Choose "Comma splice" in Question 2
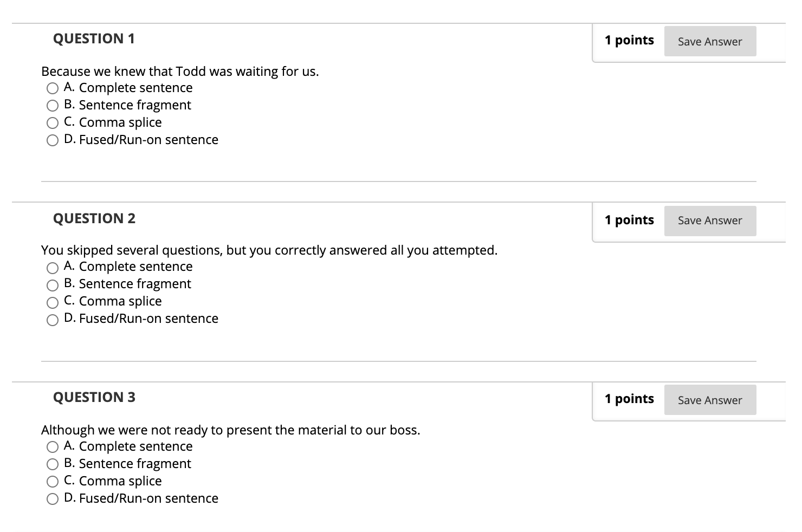This screenshot has height=532, width=802. (53, 302)
